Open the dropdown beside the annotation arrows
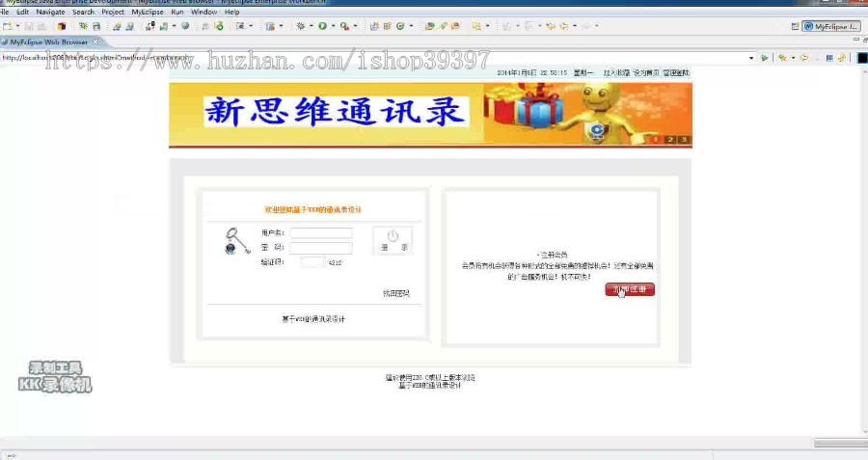 pyautogui.click(x=517, y=26)
